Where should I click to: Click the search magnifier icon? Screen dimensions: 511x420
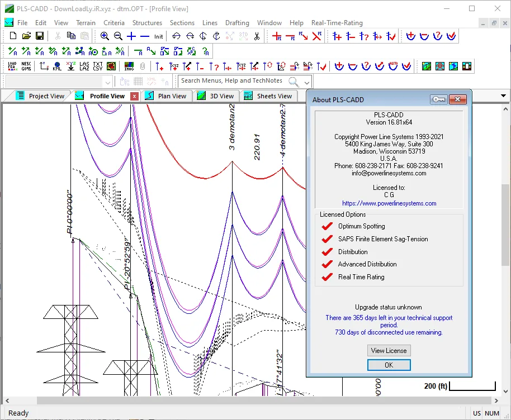click(x=294, y=82)
